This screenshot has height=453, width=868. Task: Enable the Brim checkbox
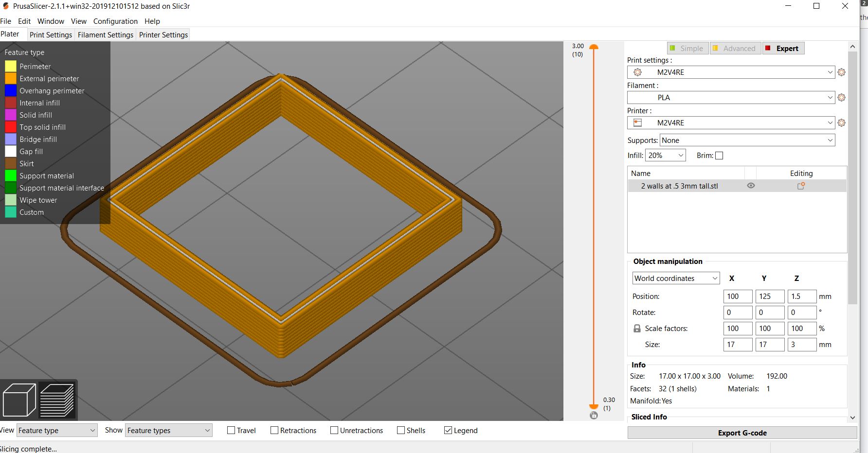point(719,156)
